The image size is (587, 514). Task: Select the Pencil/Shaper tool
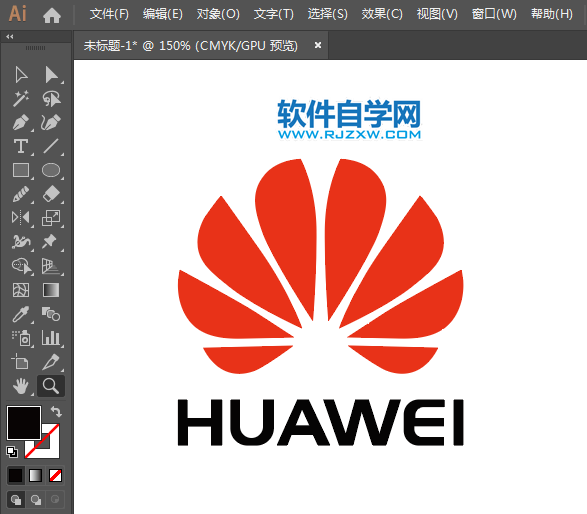(21, 194)
